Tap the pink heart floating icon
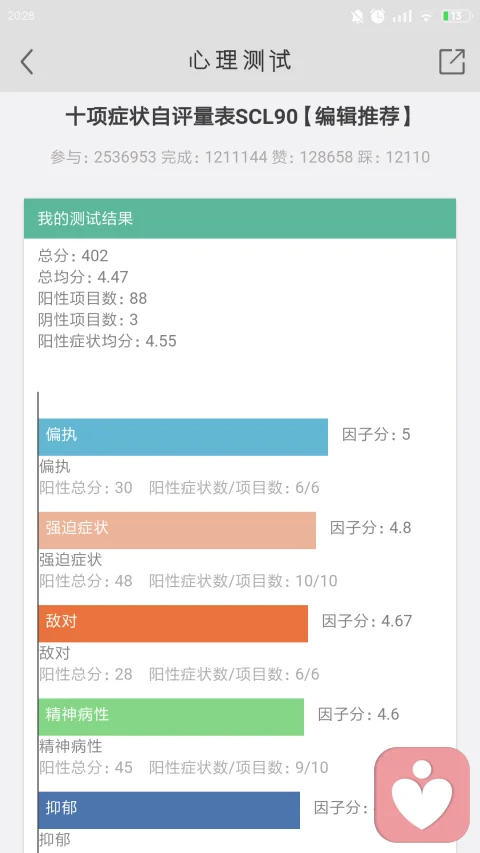The height and width of the screenshot is (853, 480). (422, 794)
